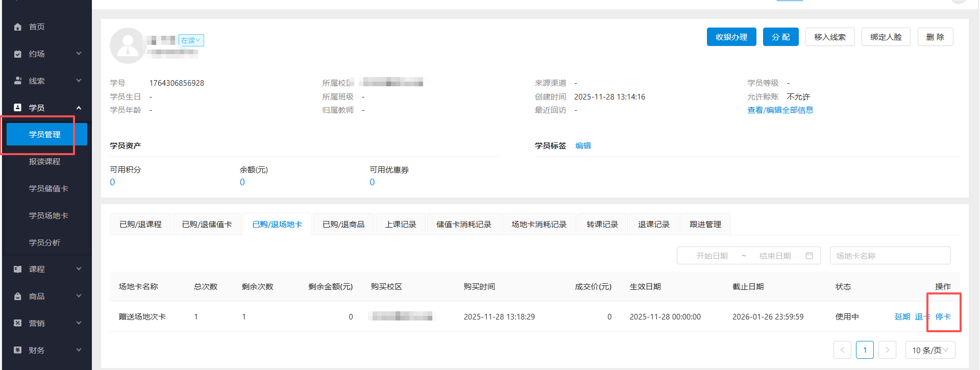This screenshot has width=980, height=370.
Task: Click the 营销 percent icon in sidebar
Action: pyautogui.click(x=18, y=323)
